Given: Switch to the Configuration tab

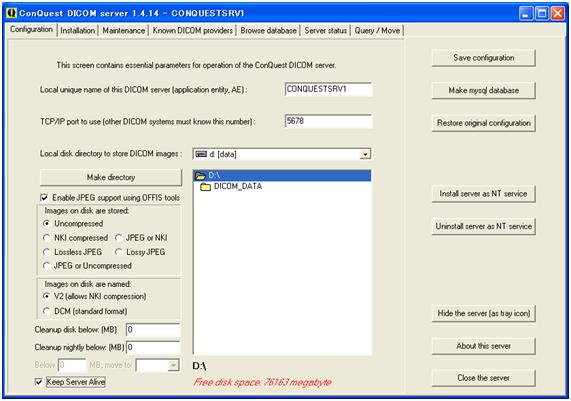Looking at the screenshot, I should [31, 30].
